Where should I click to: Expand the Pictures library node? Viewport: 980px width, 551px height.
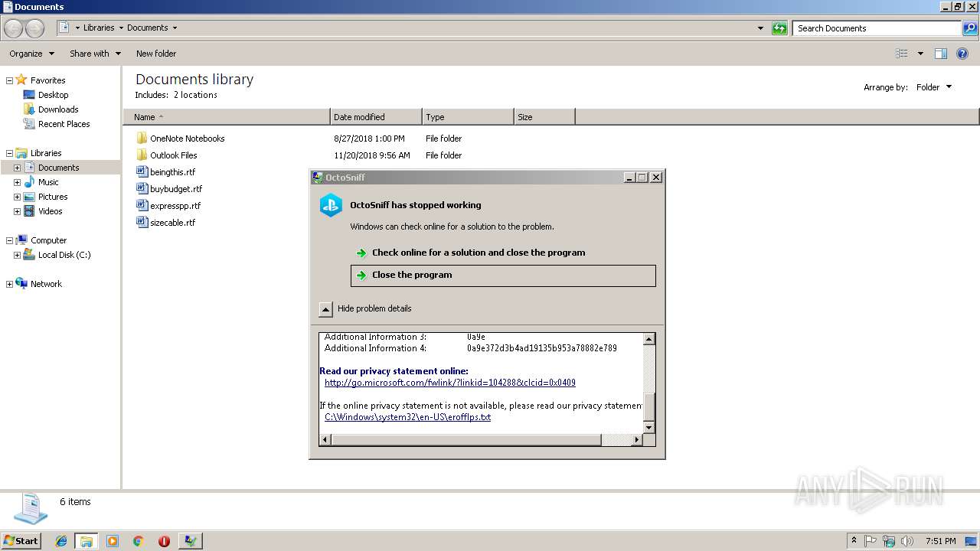click(17, 197)
